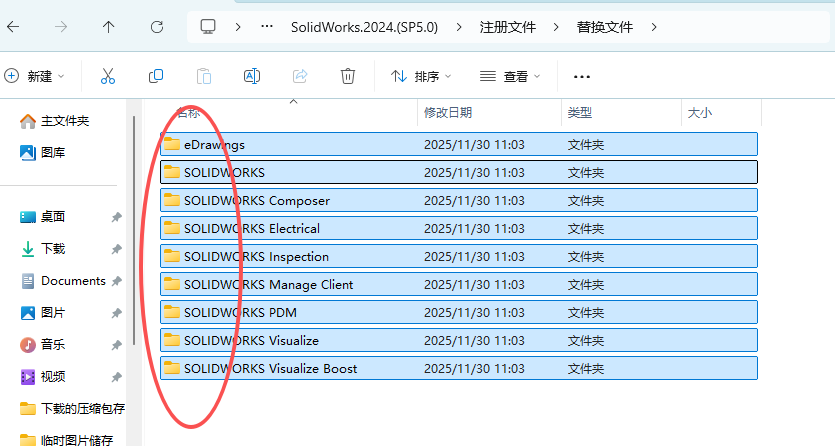Select the SOLIDWORKS Visualize folder

click(x=459, y=340)
